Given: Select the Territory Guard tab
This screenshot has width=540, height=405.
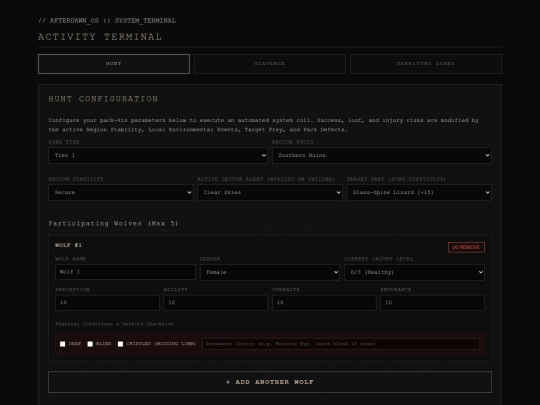Looking at the screenshot, I should (x=426, y=64).
